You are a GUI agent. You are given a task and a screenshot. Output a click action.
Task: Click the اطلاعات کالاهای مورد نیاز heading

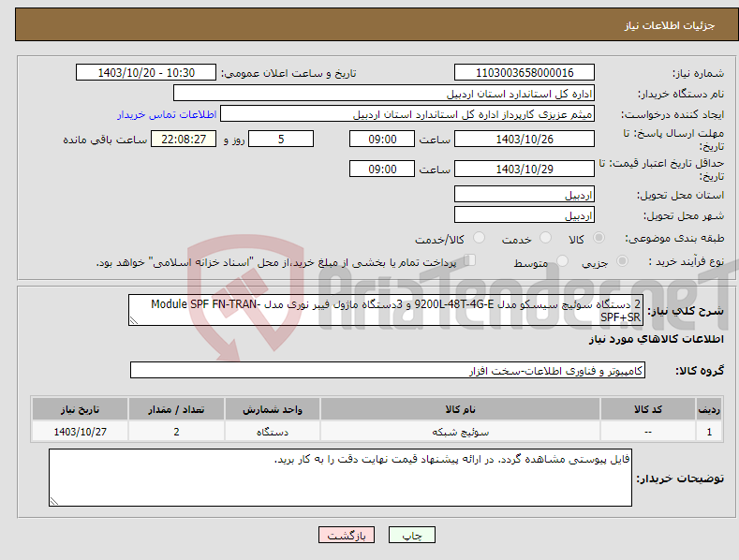click(656, 339)
